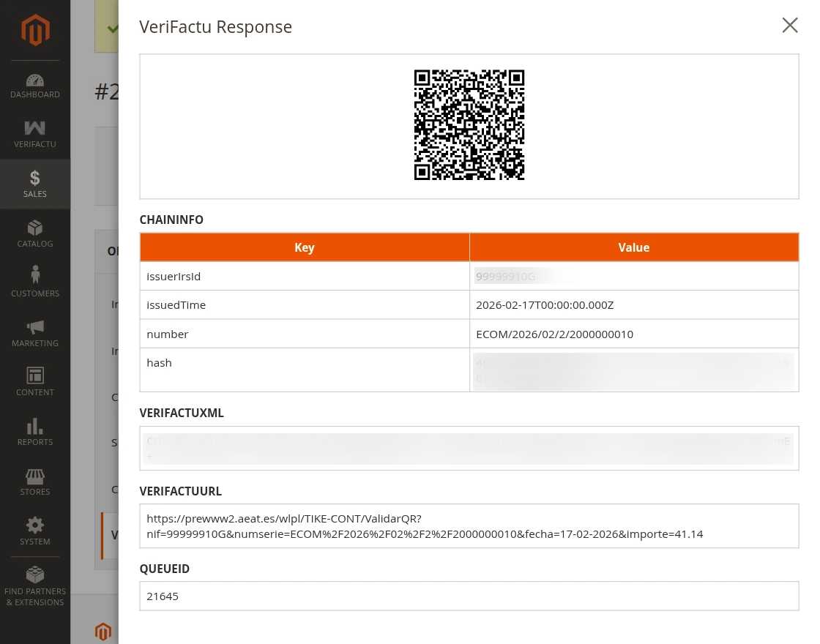Click the Magento logo in the page footer
This screenshot has width=820, height=644.
pyautogui.click(x=103, y=631)
